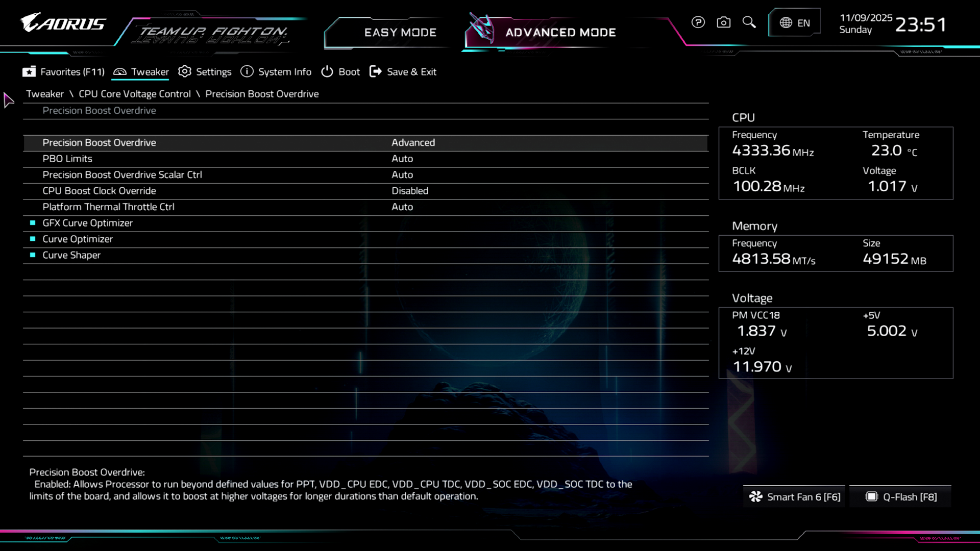
Task: Switch to Easy Mode
Action: 400,33
